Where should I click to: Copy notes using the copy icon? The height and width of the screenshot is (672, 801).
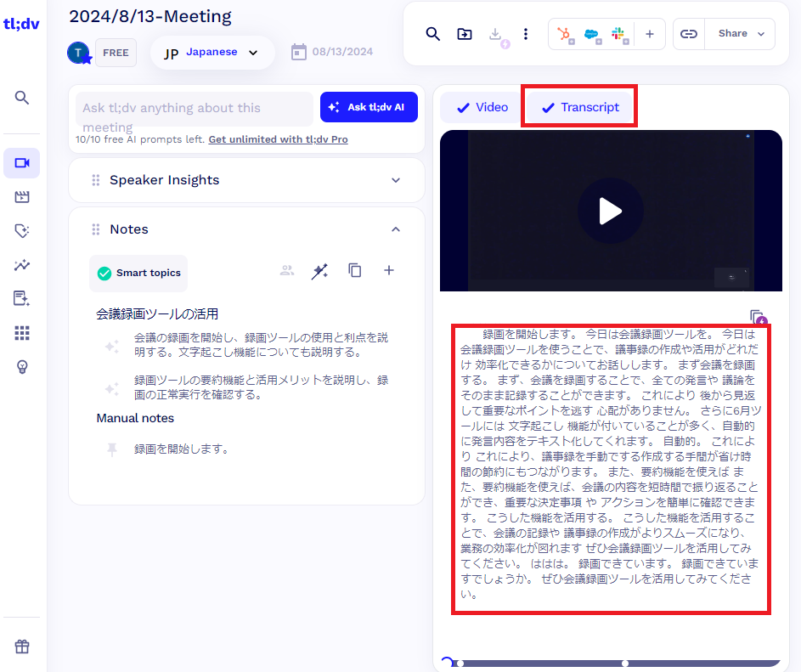click(x=354, y=270)
